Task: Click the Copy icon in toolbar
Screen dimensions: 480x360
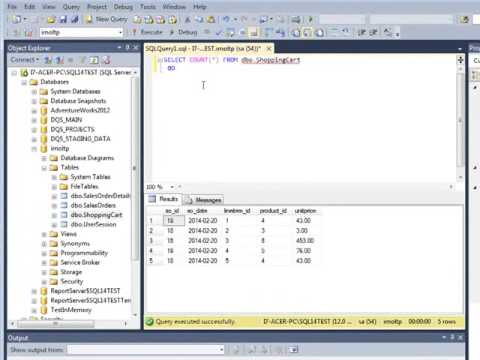Action: [199, 20]
